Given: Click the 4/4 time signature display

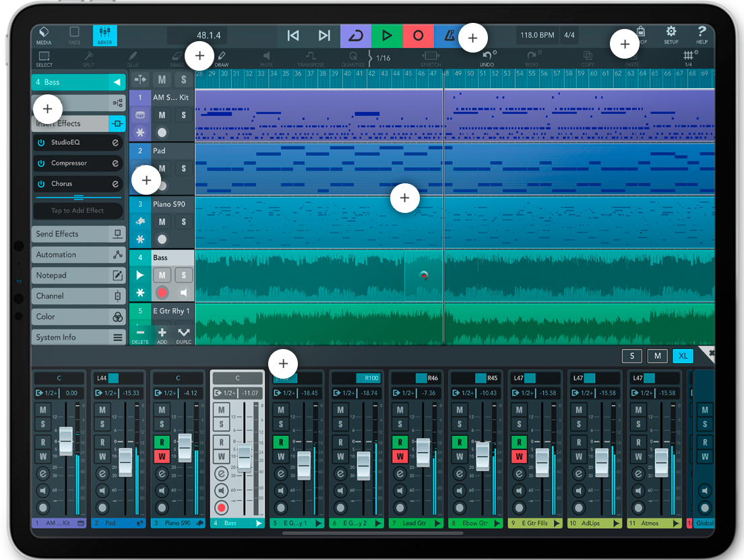Looking at the screenshot, I should click(x=569, y=35).
